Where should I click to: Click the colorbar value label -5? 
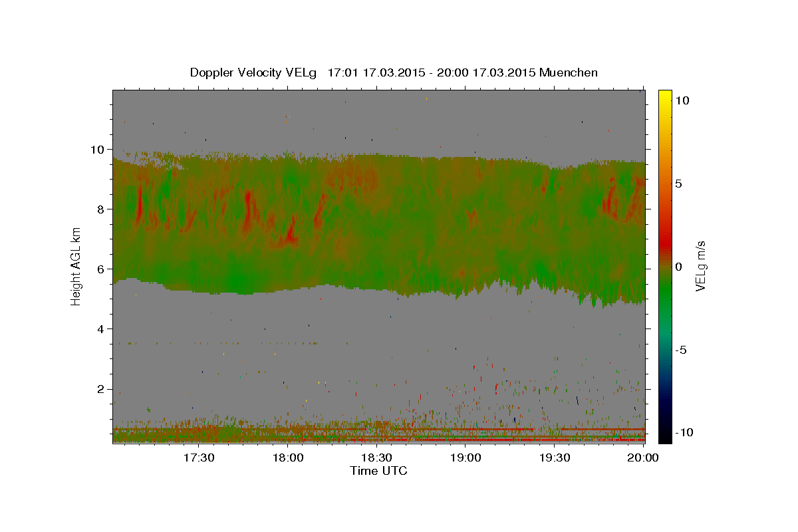(680, 350)
